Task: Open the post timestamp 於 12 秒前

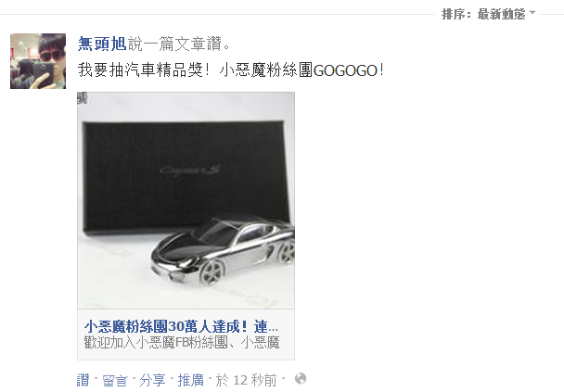Action: point(247,380)
